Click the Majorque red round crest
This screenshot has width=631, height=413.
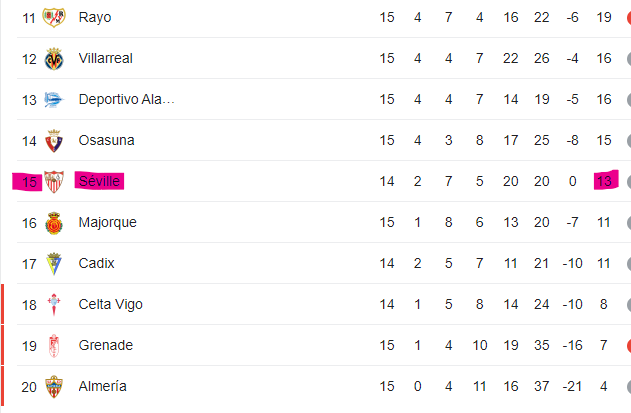pos(54,223)
